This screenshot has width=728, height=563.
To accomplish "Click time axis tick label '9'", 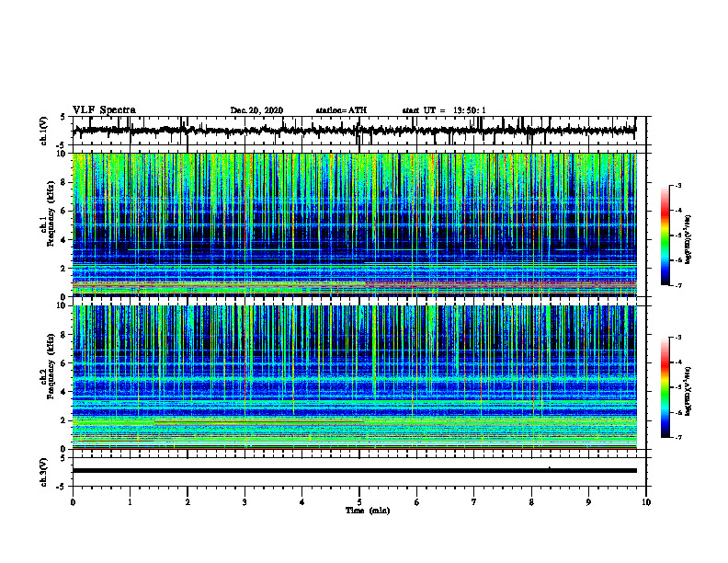I will click(x=588, y=502).
